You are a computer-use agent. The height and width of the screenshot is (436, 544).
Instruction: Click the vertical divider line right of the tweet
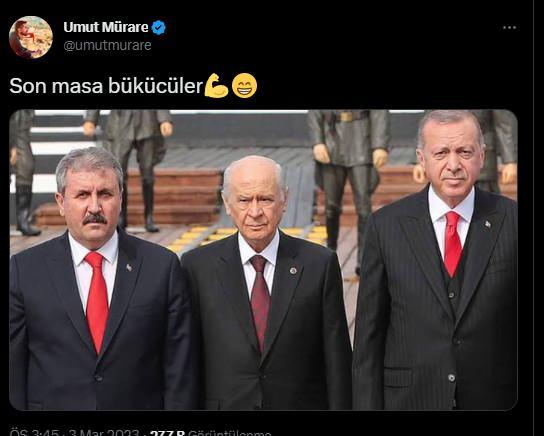point(533,218)
